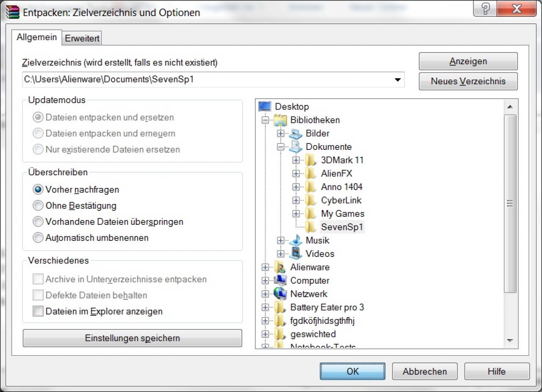Select Dateien entpacken und erneuern option
Screen dimensions: 542x392
click(38, 133)
